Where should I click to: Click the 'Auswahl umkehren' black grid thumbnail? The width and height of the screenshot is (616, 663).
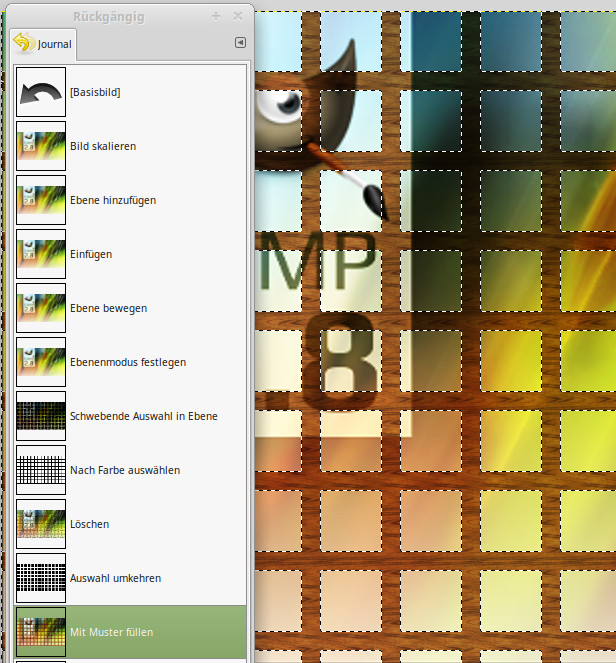point(41,578)
